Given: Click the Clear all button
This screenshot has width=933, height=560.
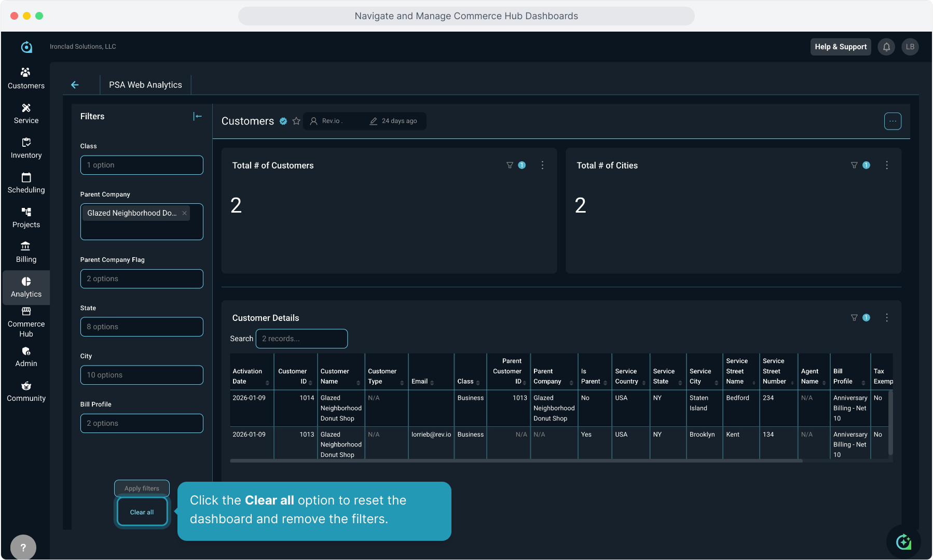Looking at the screenshot, I should point(142,512).
